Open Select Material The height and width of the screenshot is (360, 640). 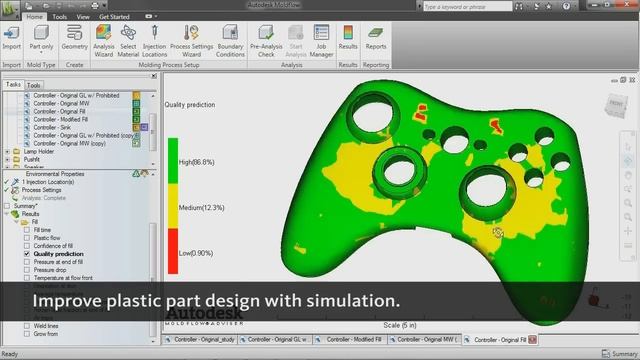128,41
